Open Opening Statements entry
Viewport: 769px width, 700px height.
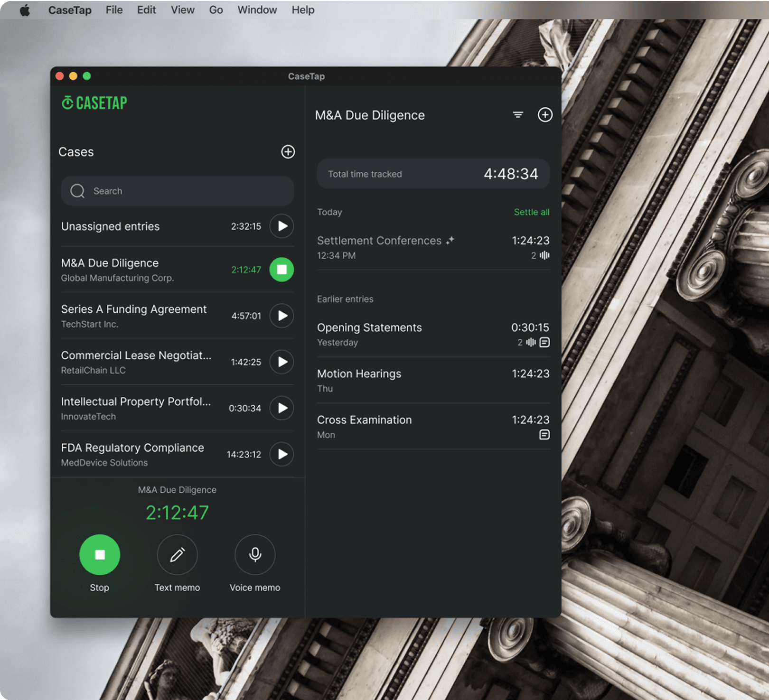433,334
